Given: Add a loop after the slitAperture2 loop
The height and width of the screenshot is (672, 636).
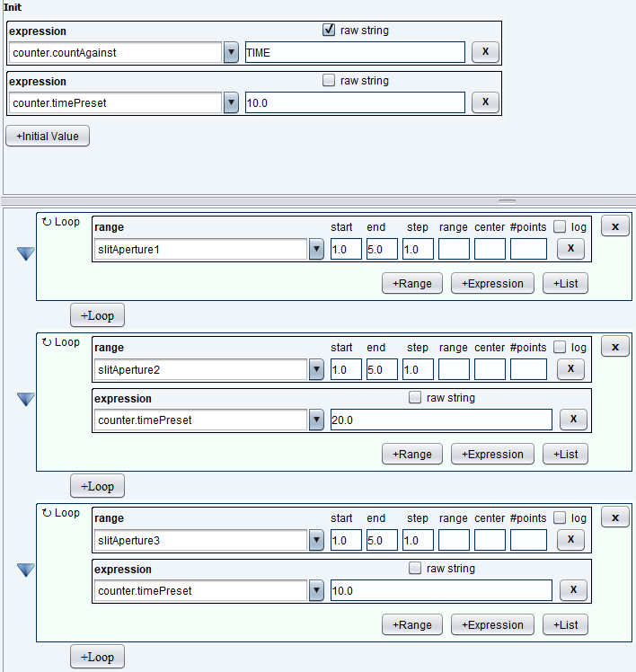Looking at the screenshot, I should pyautogui.click(x=97, y=486).
